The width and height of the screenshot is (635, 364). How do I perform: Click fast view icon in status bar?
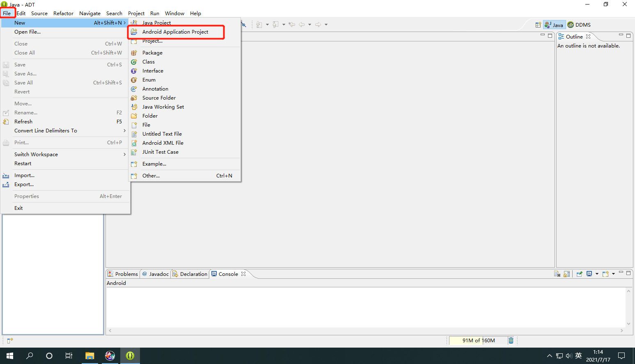click(10, 341)
